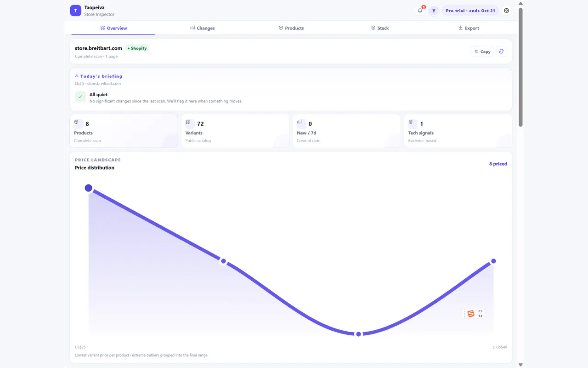Click the Tech signals layers icon
The width and height of the screenshot is (588, 368).
(411, 122)
